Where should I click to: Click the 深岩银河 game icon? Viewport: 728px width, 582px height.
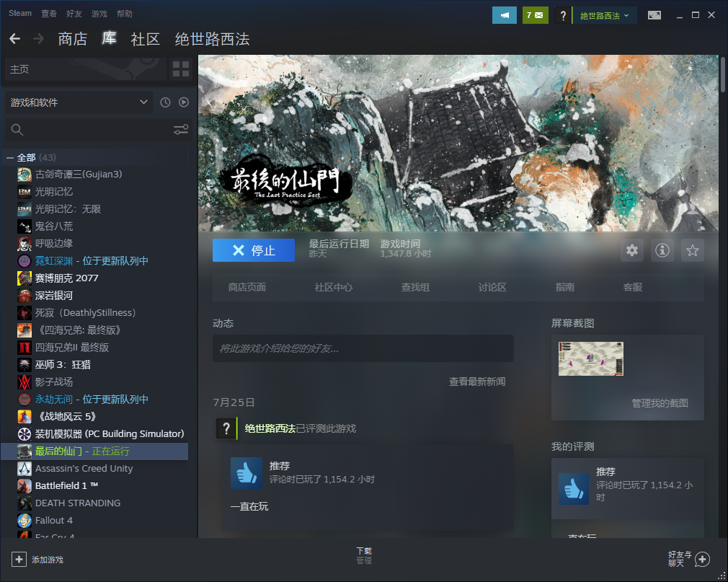point(24,296)
